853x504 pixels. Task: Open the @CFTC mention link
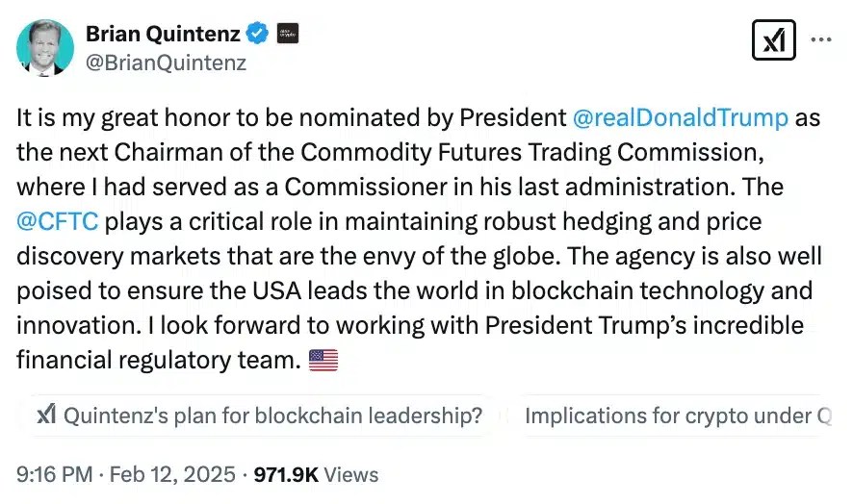[x=58, y=222]
